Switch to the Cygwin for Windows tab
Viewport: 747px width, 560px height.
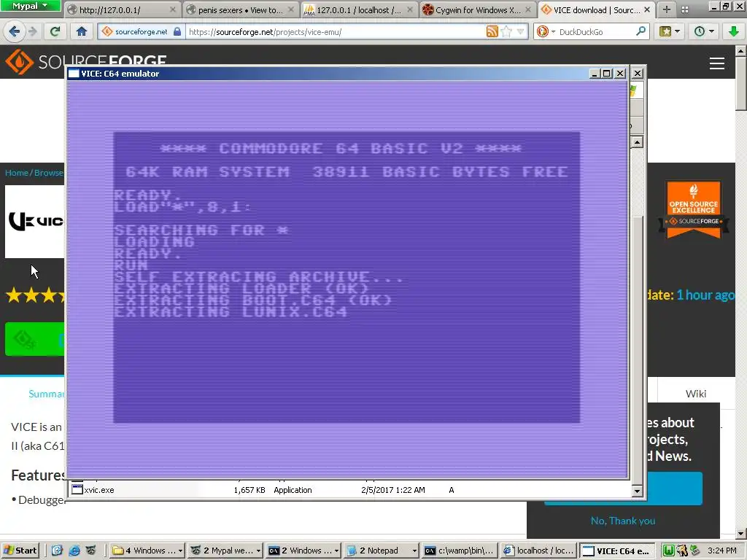(x=477, y=9)
